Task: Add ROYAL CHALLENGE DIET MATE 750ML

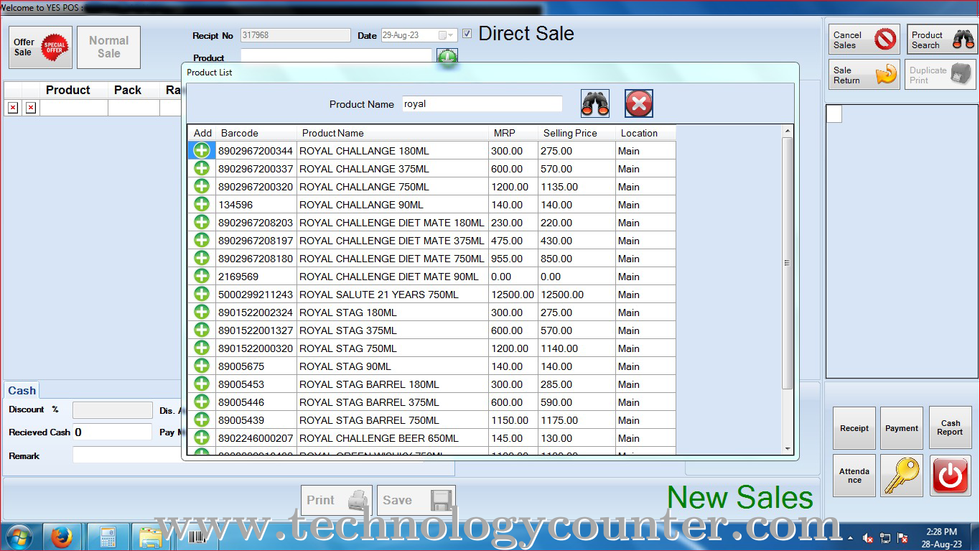Action: [202, 259]
